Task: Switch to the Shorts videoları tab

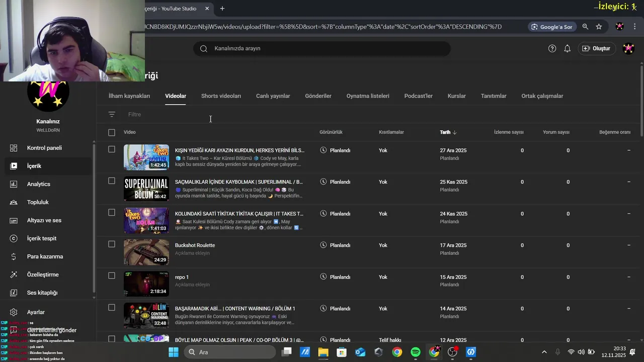Action: [x=221, y=96]
